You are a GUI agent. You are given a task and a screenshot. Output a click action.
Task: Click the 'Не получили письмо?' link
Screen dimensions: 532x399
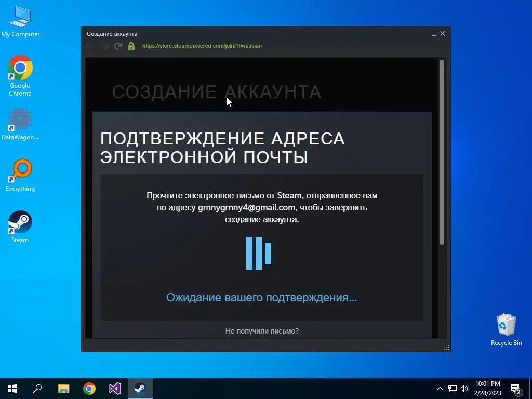coord(262,331)
